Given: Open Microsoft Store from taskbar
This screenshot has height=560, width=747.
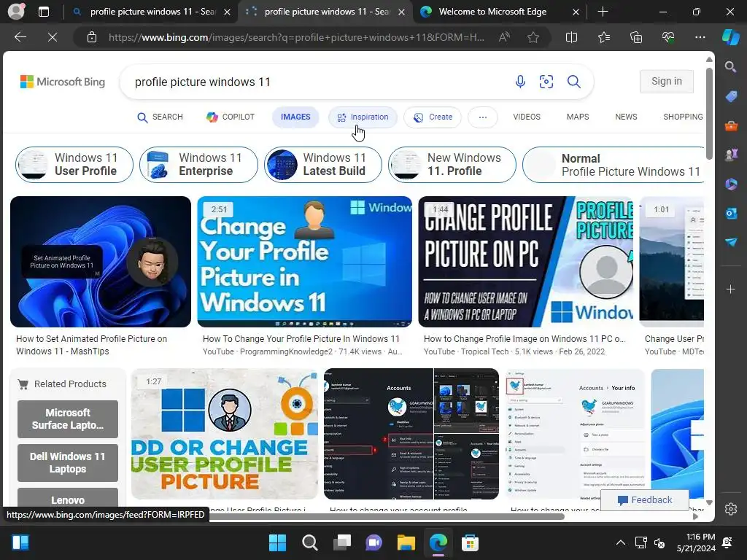Looking at the screenshot, I should click(x=470, y=542).
